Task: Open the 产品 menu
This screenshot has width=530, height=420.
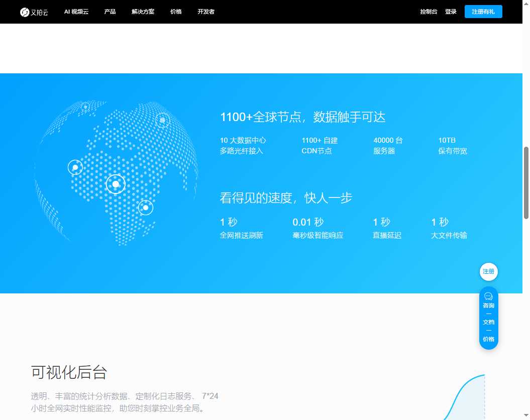Action: coord(110,12)
